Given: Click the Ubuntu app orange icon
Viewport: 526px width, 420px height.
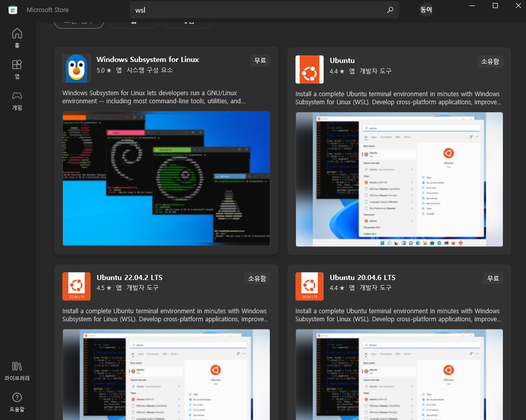Looking at the screenshot, I should [x=309, y=69].
